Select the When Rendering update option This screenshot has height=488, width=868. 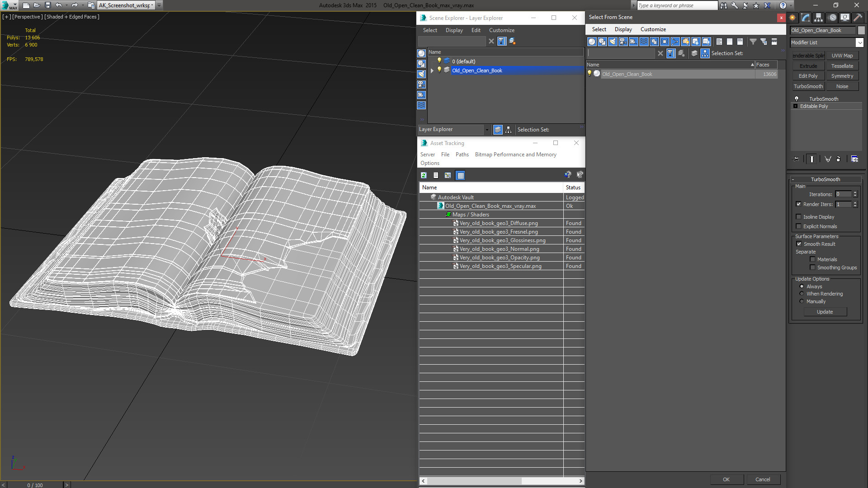pyautogui.click(x=802, y=294)
